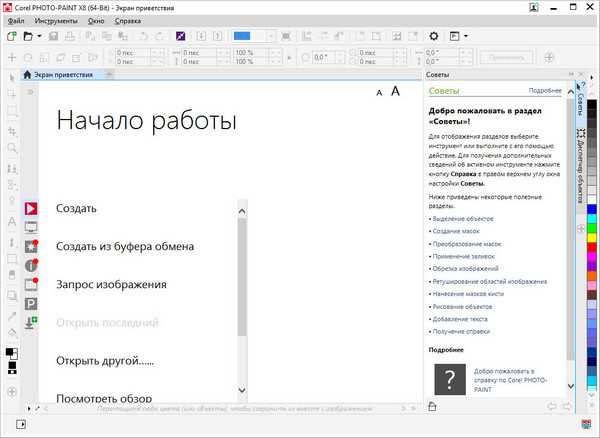Click the info icon with red dot
Viewport: 600px width, 438px height.
coord(31,265)
